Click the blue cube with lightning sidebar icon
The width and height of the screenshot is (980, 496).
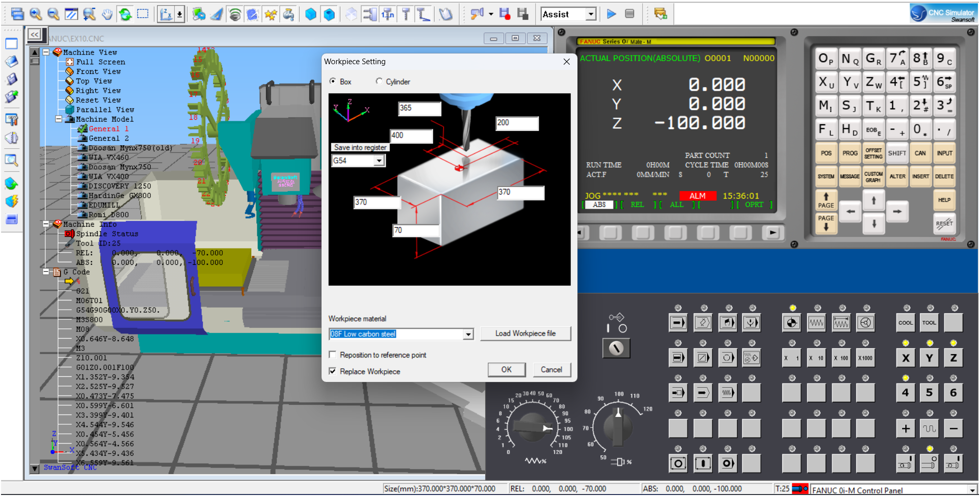point(11,202)
